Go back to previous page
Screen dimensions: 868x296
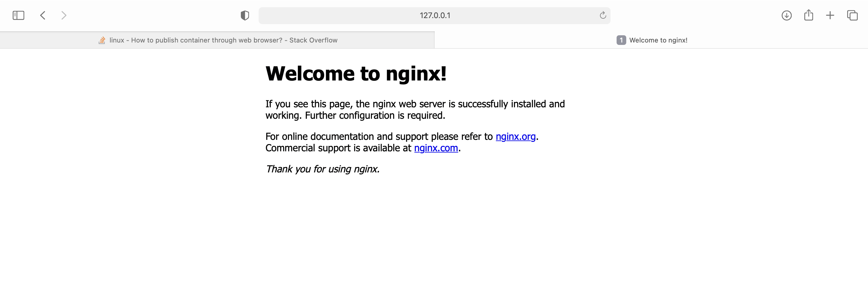click(x=43, y=15)
